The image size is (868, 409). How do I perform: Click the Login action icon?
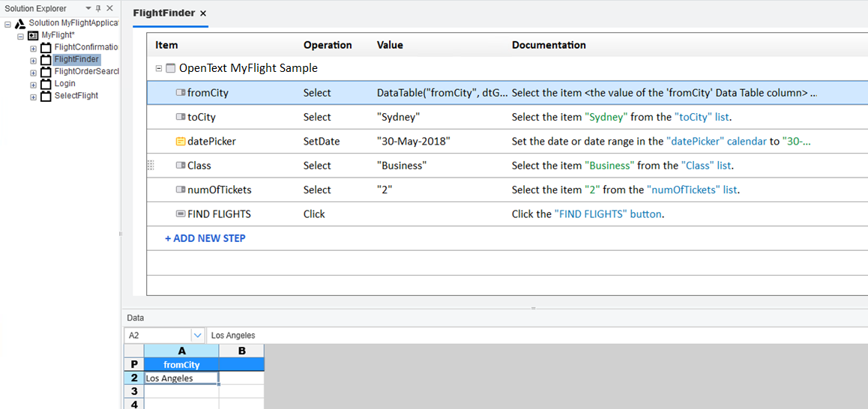coord(46,84)
